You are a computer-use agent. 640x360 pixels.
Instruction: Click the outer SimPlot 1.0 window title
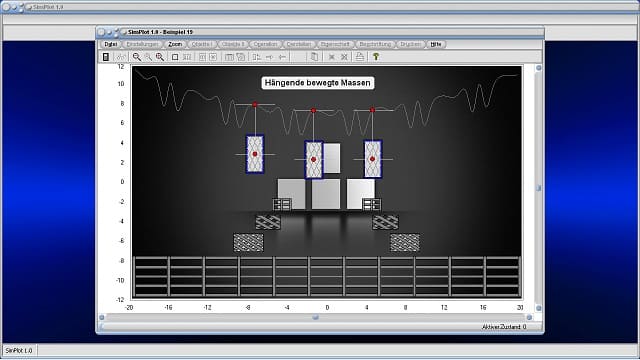48,7
